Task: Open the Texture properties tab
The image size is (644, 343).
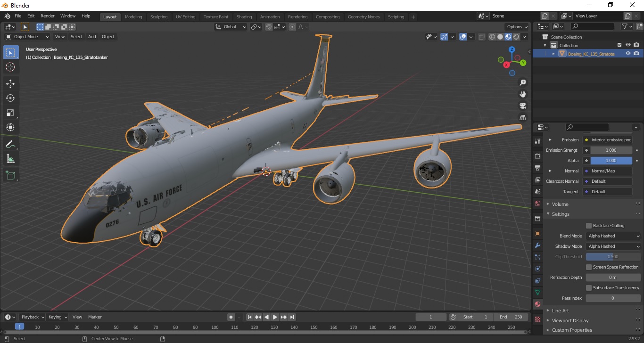Action: pos(537,319)
